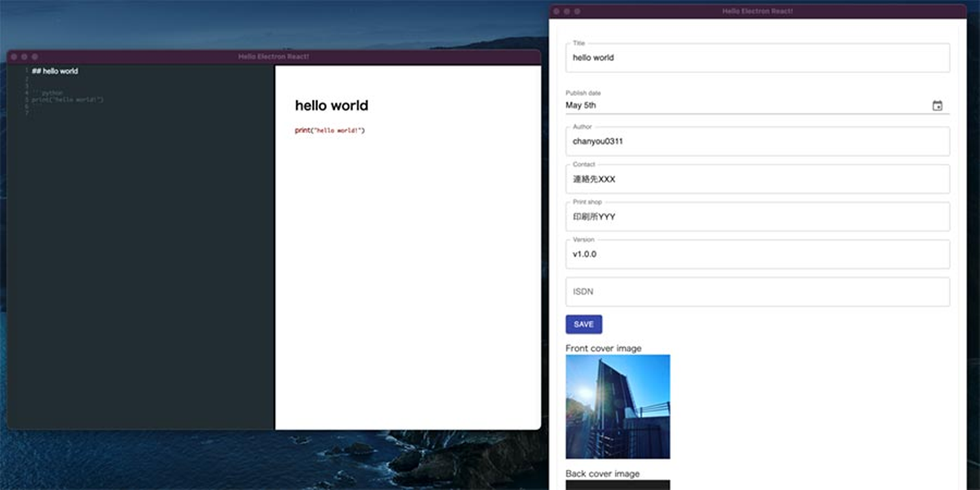Click the Publish date field showing May 5th

coord(757,105)
